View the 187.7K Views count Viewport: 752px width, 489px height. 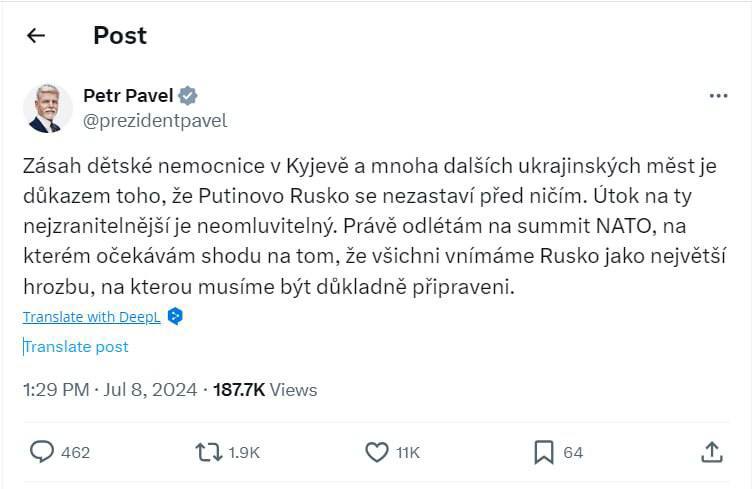pos(265,390)
